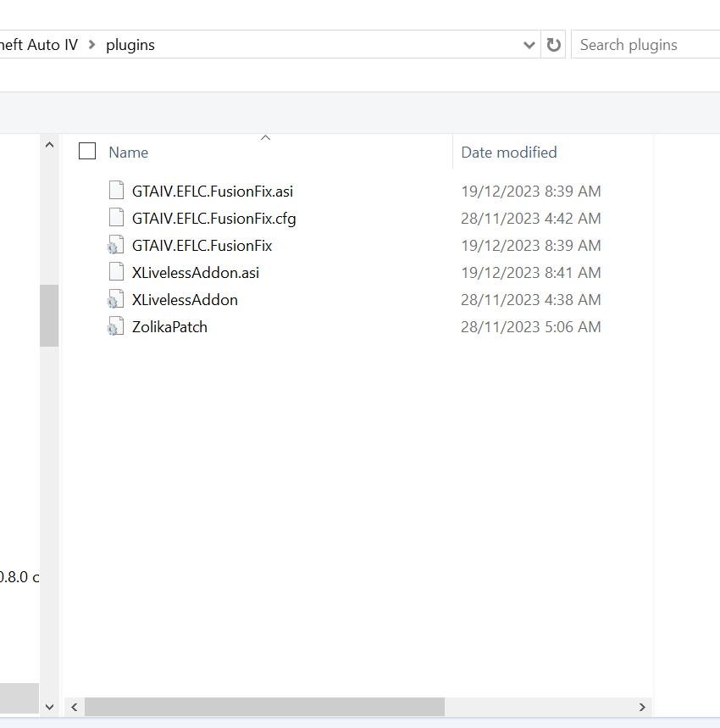Click the GTAIV.EFLC.FusionFix.cfg file icon
Viewport: 720px width, 728px height.
pyautogui.click(x=116, y=217)
